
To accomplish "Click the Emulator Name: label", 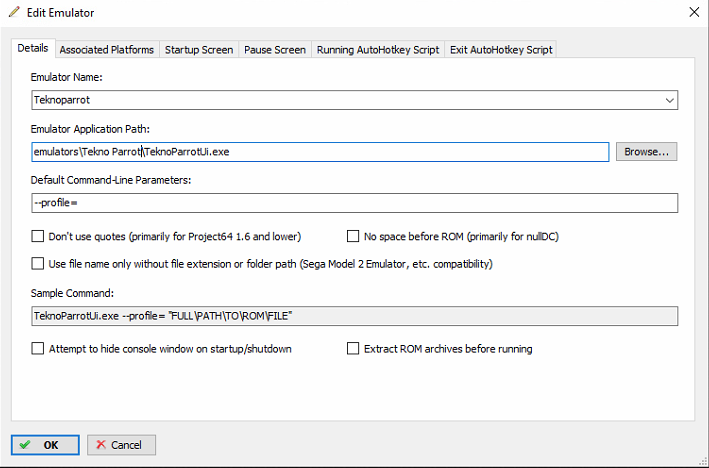I will click(66, 77).
